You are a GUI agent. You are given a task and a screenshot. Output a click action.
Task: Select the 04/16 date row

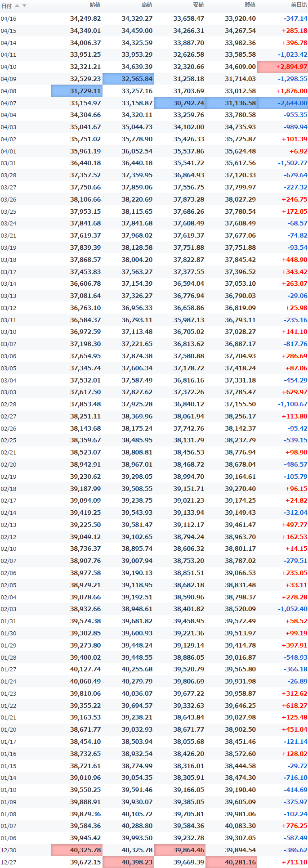point(154,18)
